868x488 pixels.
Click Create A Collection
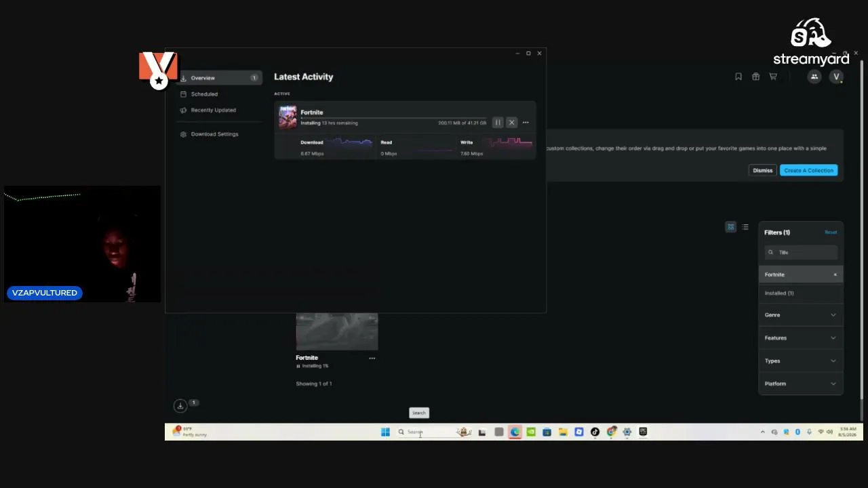pyautogui.click(x=809, y=170)
